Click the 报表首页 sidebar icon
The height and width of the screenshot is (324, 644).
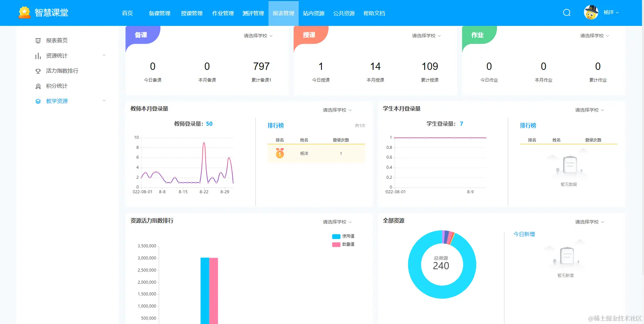coord(38,40)
